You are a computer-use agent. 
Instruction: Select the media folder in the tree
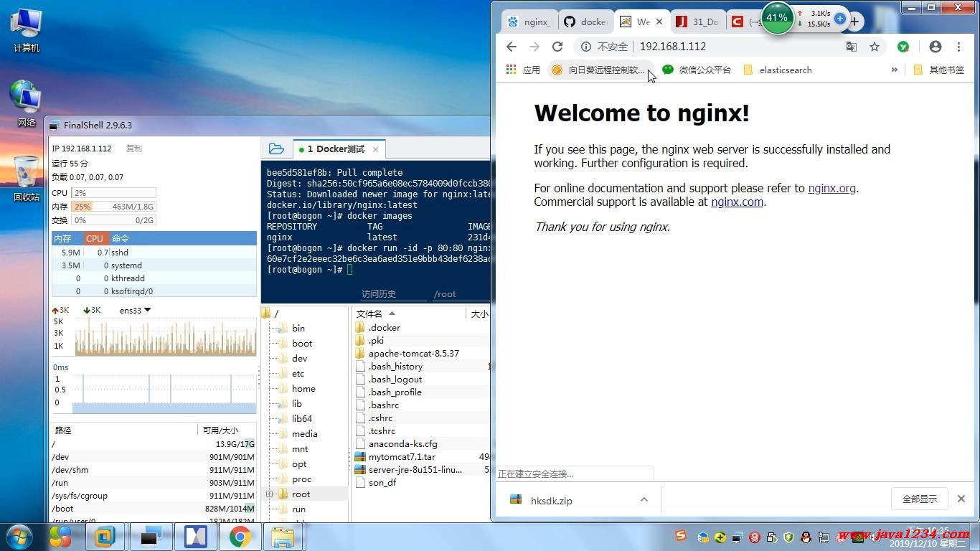(305, 434)
